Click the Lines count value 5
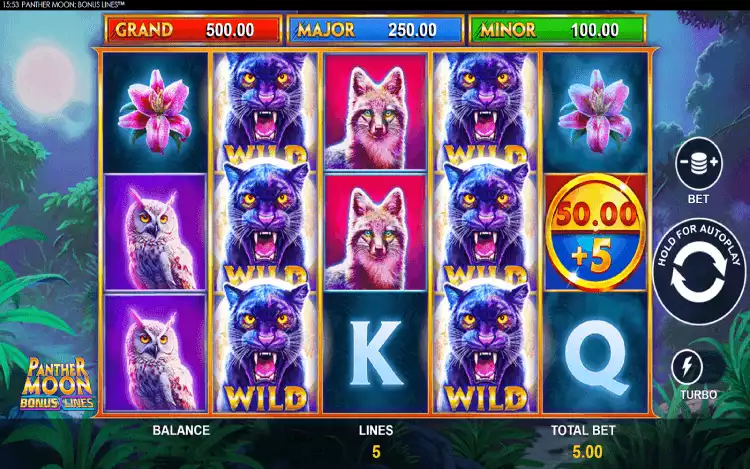 (376, 452)
